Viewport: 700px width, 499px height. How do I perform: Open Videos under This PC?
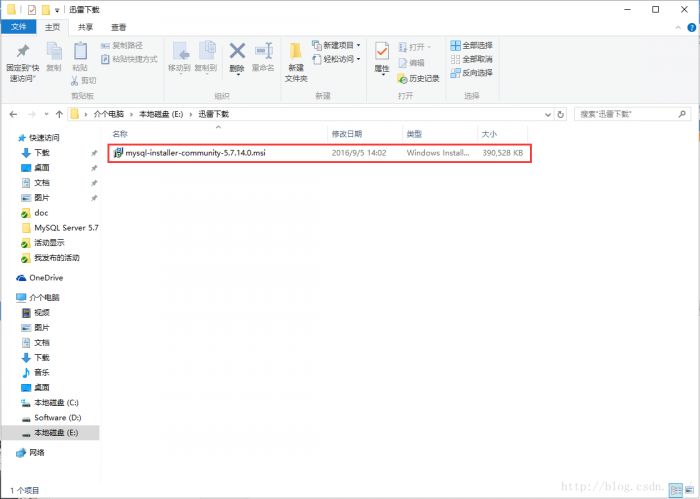(42, 313)
